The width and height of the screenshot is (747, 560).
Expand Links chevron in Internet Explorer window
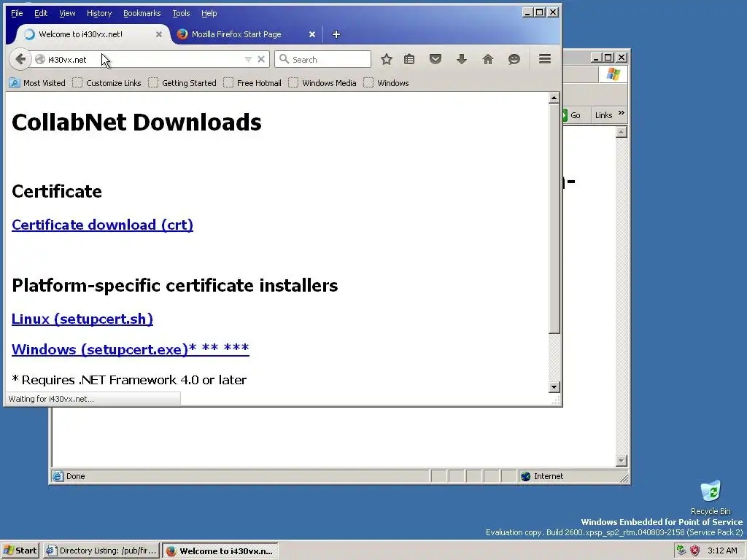(622, 113)
